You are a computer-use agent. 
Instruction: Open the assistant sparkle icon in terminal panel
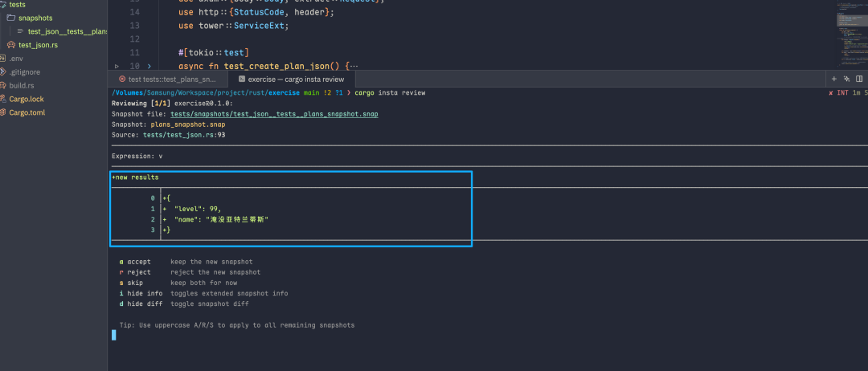tap(846, 79)
